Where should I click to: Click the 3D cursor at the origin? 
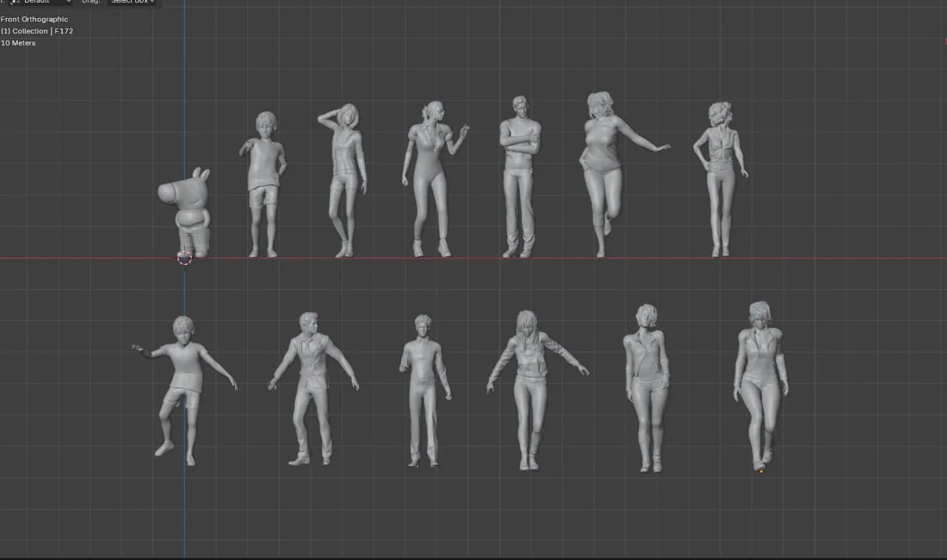(x=184, y=257)
